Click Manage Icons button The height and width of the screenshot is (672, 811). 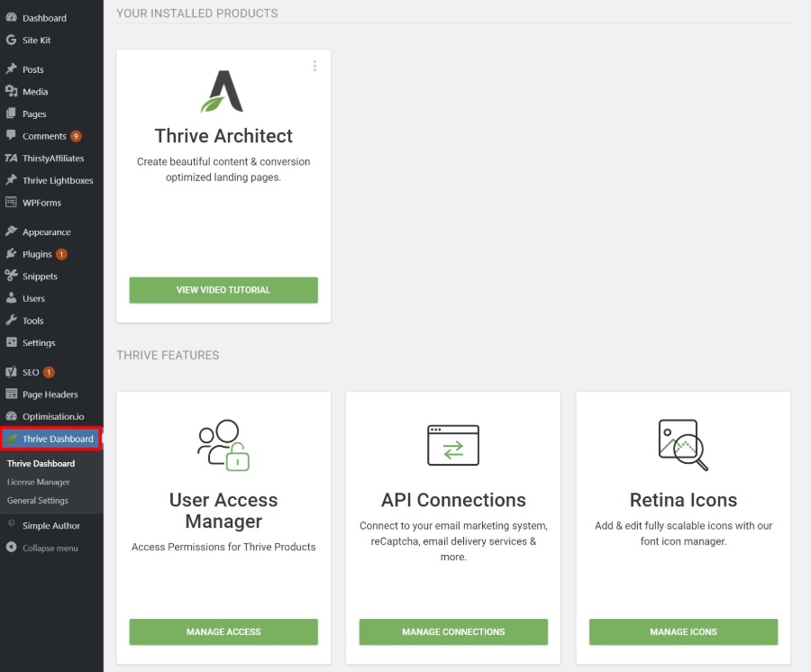point(683,631)
